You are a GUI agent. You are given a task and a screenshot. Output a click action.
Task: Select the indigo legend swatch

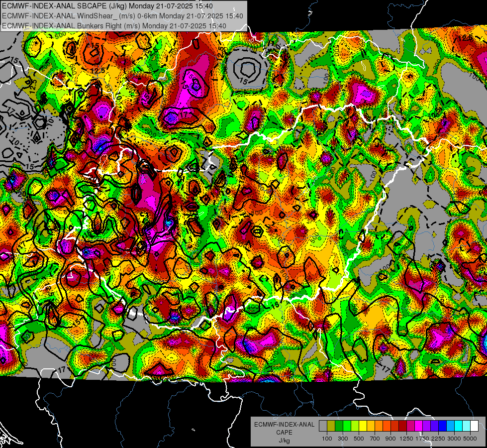coord(434,426)
